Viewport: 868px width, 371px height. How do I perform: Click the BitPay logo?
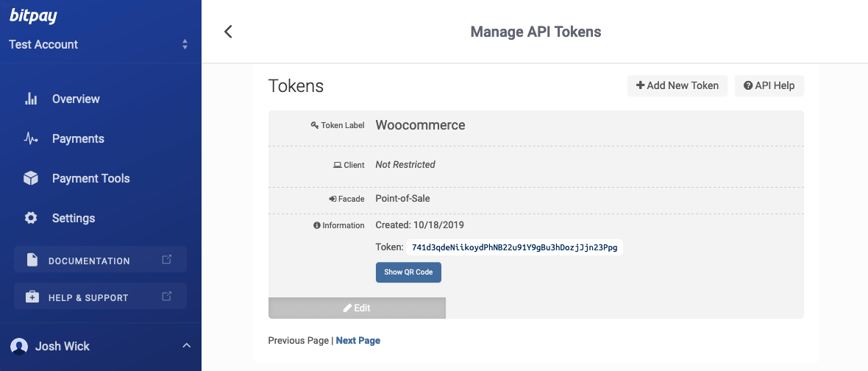click(33, 15)
